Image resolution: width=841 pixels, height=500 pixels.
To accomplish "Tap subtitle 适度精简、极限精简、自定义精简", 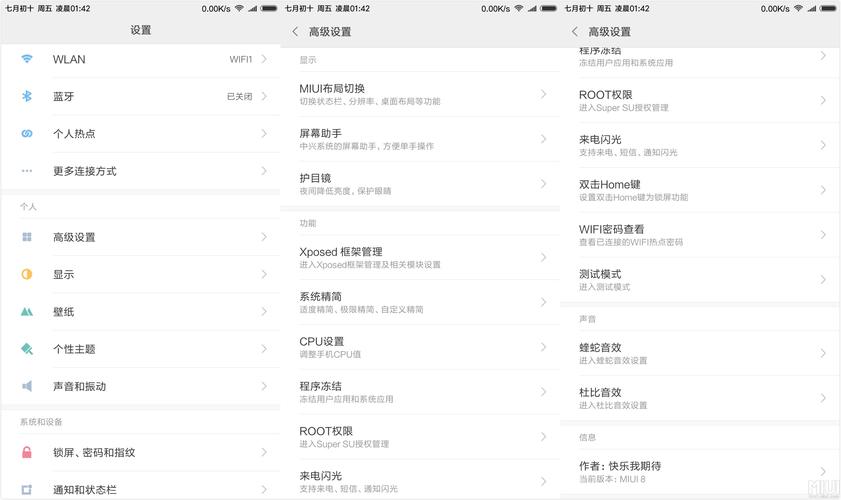I will 361,310.
